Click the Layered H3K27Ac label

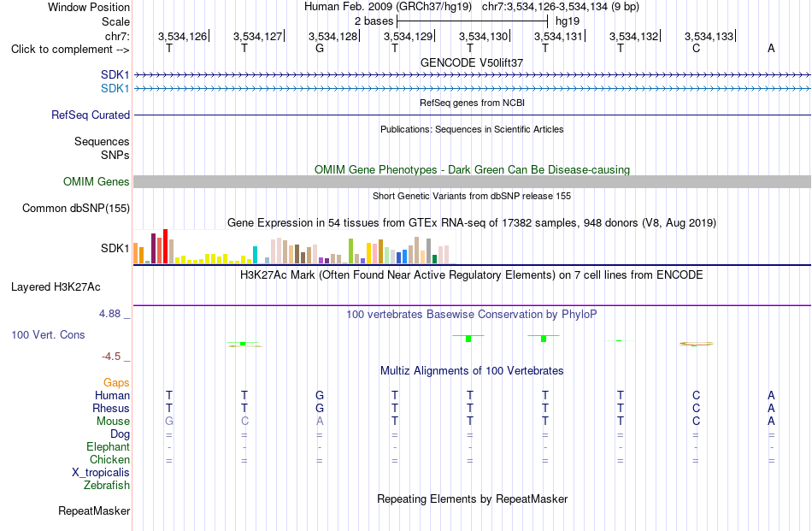click(56, 287)
